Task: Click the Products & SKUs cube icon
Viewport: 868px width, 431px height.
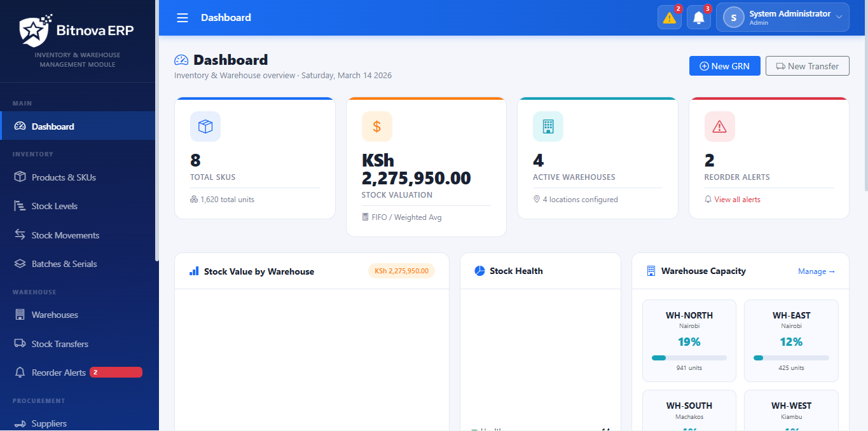Action: click(x=20, y=177)
